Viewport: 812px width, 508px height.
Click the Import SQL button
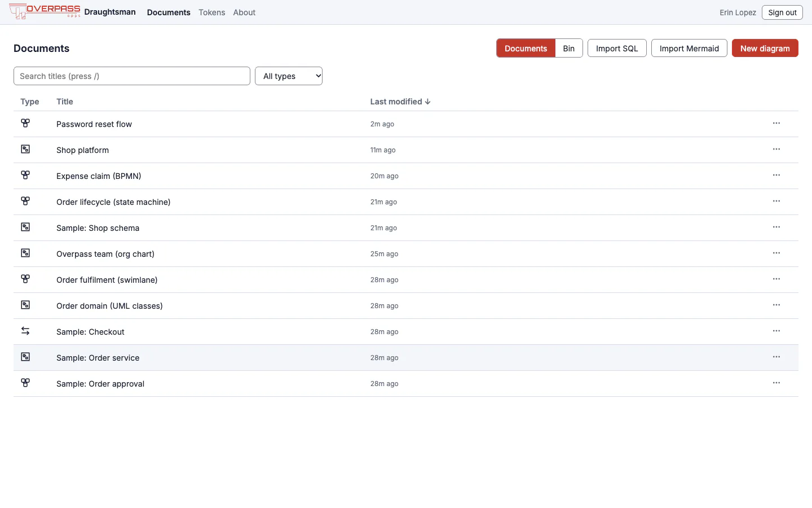617,49
